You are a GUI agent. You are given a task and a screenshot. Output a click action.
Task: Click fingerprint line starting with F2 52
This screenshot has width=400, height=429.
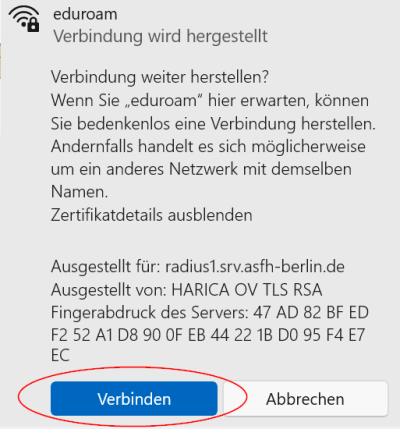point(208,335)
